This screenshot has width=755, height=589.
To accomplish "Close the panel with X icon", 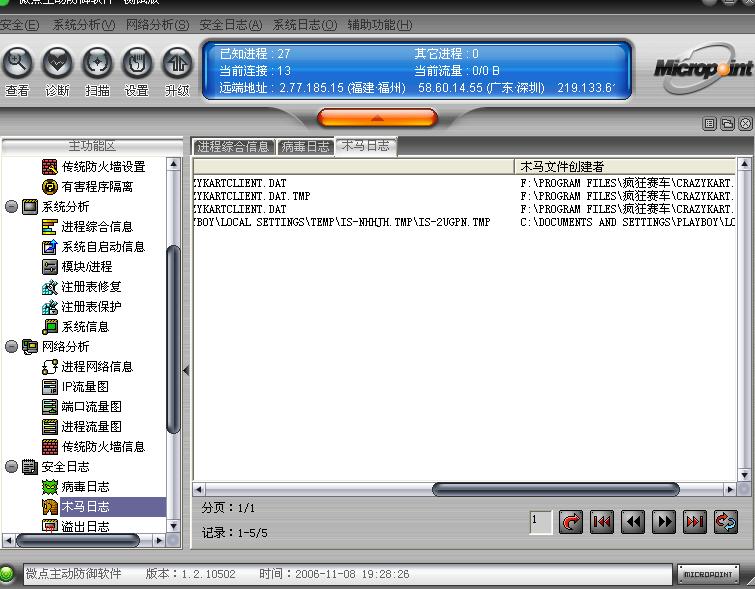I will 745,124.
